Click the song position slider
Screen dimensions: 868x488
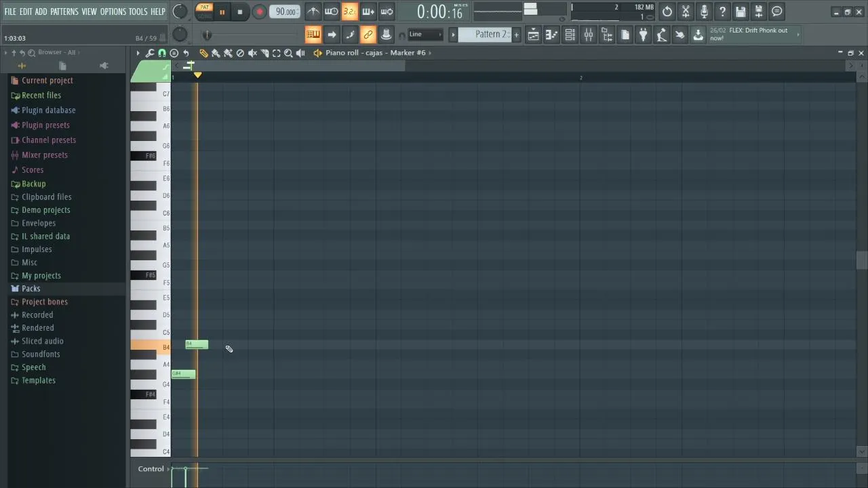coord(252,35)
